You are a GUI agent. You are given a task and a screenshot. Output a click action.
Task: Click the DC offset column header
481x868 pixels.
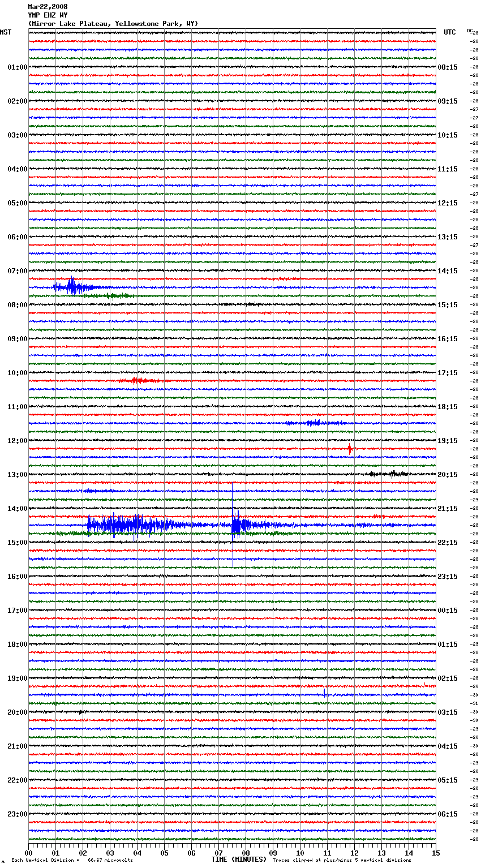pos(470,31)
